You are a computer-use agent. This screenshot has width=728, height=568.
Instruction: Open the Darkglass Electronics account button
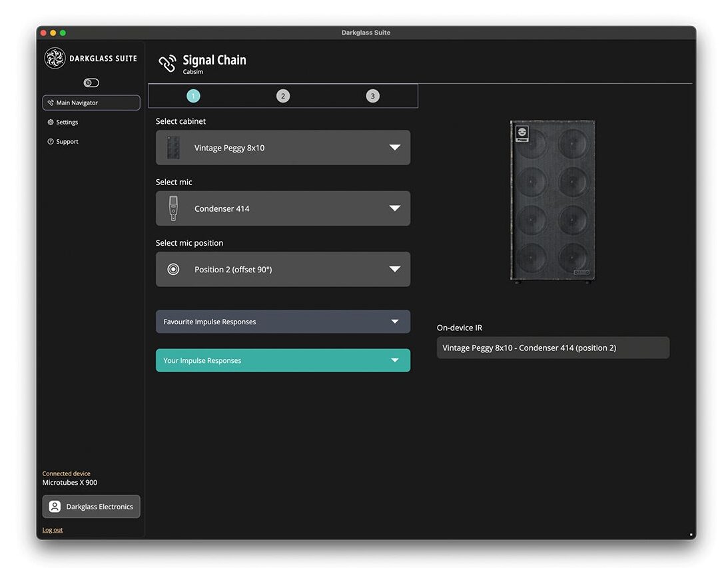[x=91, y=507]
